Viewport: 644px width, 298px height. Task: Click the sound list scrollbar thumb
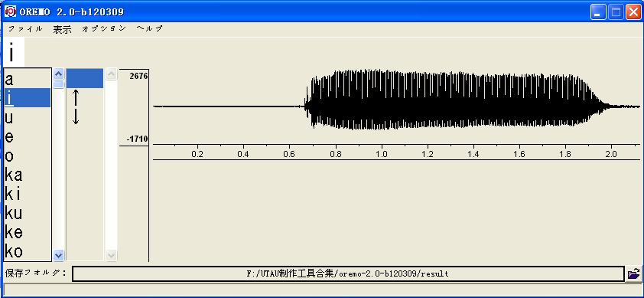tap(59, 84)
